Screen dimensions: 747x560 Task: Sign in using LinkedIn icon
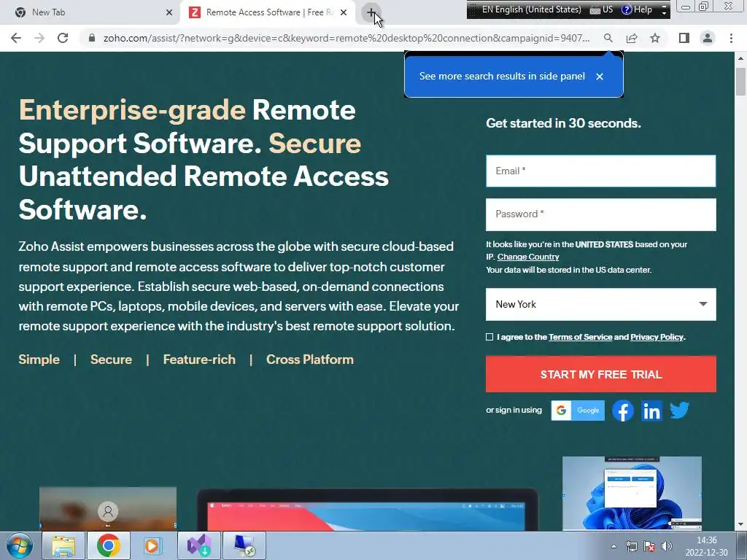click(651, 411)
